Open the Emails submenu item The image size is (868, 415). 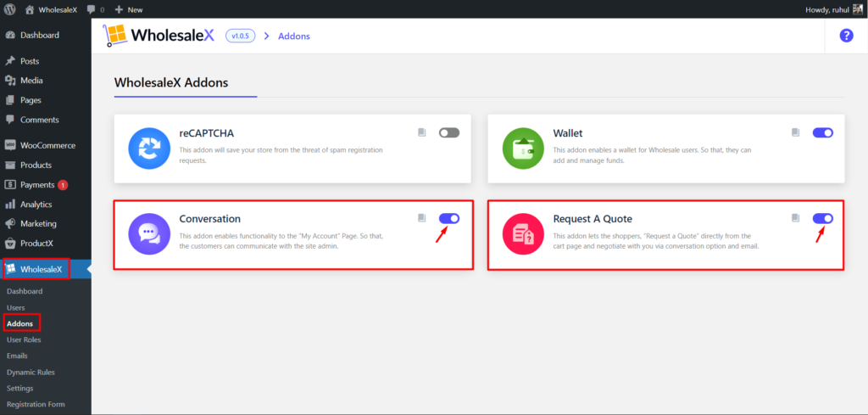pyautogui.click(x=17, y=356)
